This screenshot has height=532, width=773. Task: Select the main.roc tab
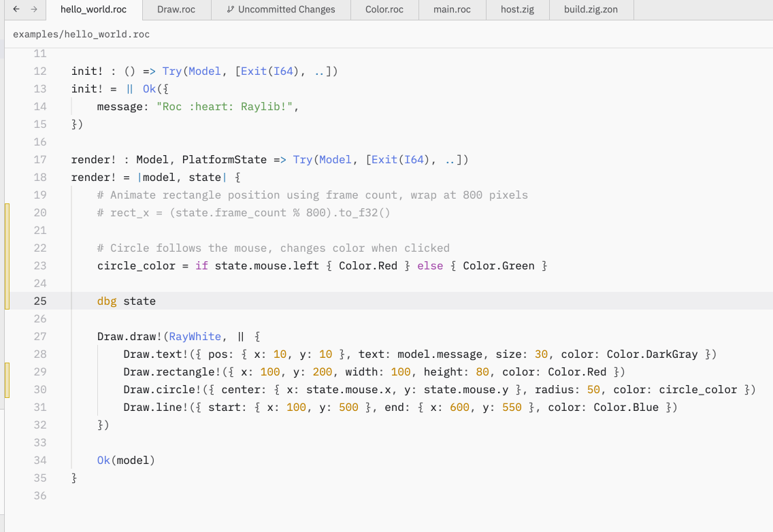(x=452, y=10)
